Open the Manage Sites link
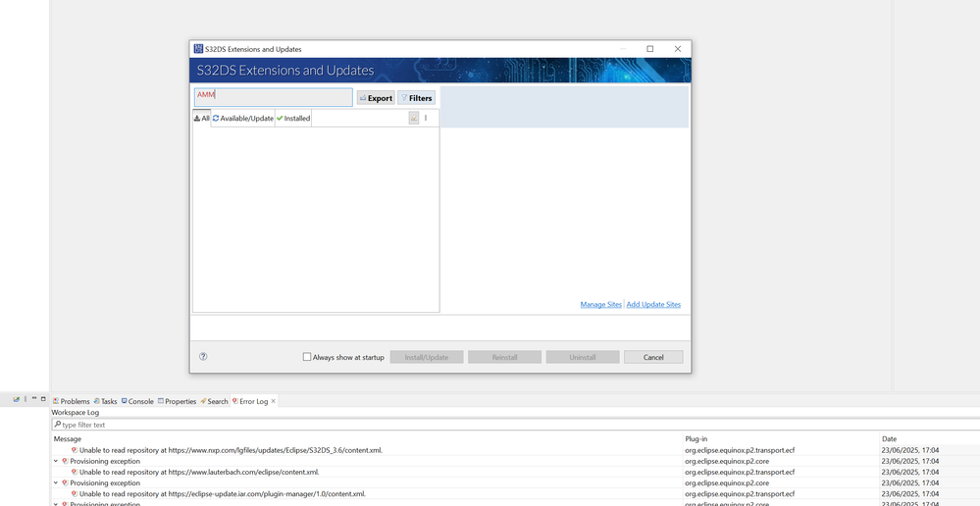Screen dimensions: 980x506 [601, 304]
